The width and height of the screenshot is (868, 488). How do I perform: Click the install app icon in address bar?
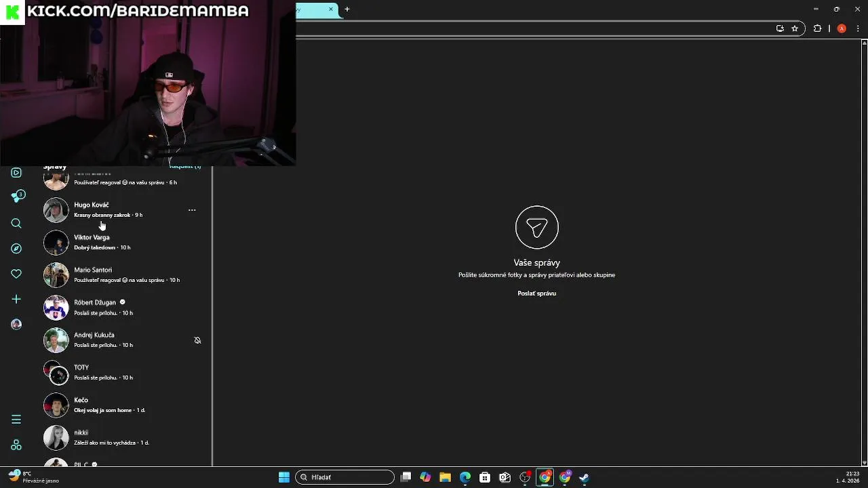pyautogui.click(x=780, y=28)
